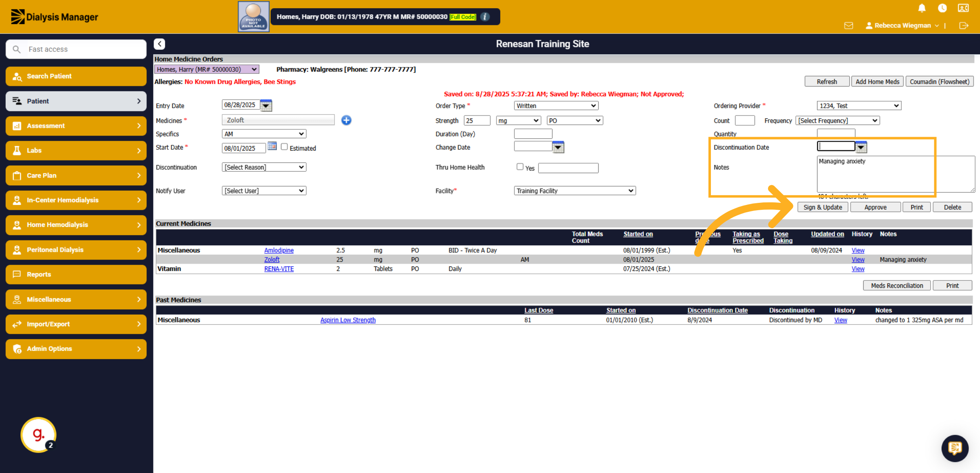980x473 pixels.
Task: Open the patient selector dropdown
Action: point(207,69)
